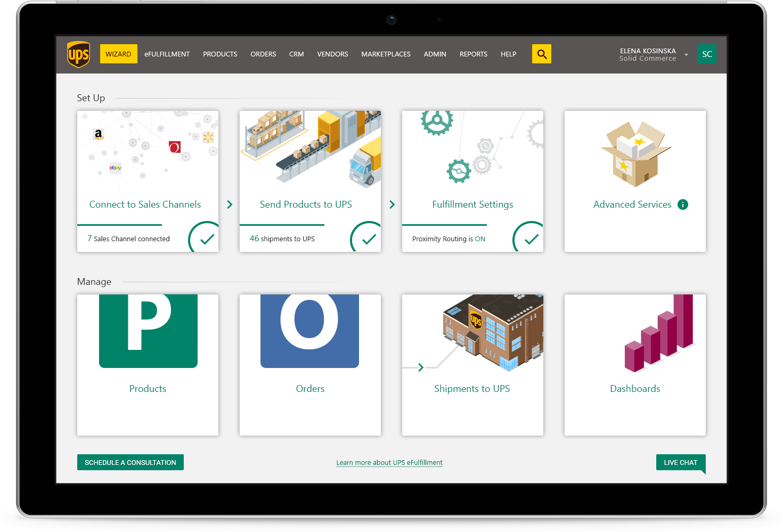Click the checkmark on Send Products to UPS

tap(369, 240)
